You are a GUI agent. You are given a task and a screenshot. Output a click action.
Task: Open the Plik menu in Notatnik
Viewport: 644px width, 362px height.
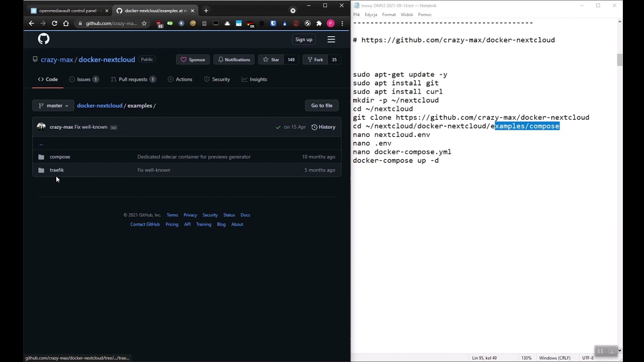357,15
